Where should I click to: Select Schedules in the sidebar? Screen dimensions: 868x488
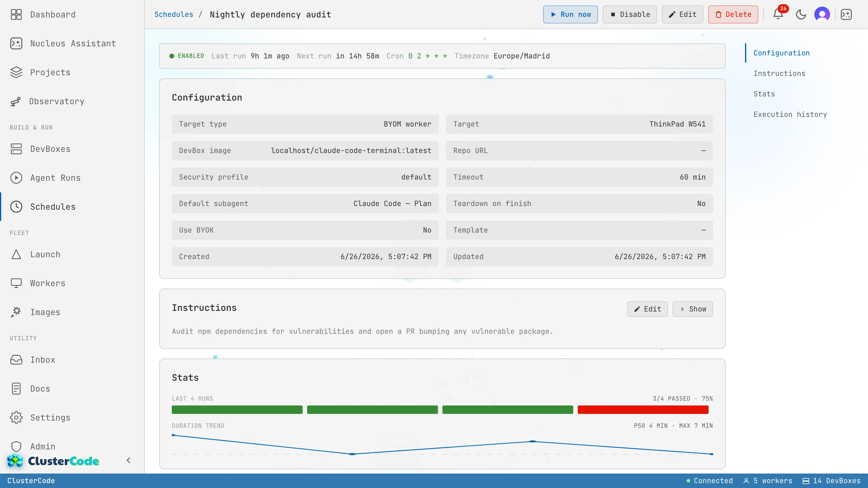pyautogui.click(x=53, y=207)
